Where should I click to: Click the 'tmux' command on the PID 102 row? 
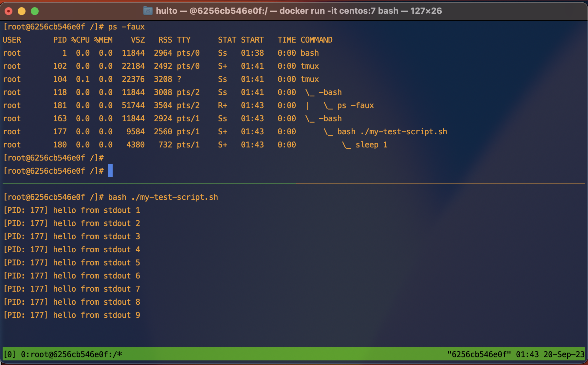pos(310,66)
